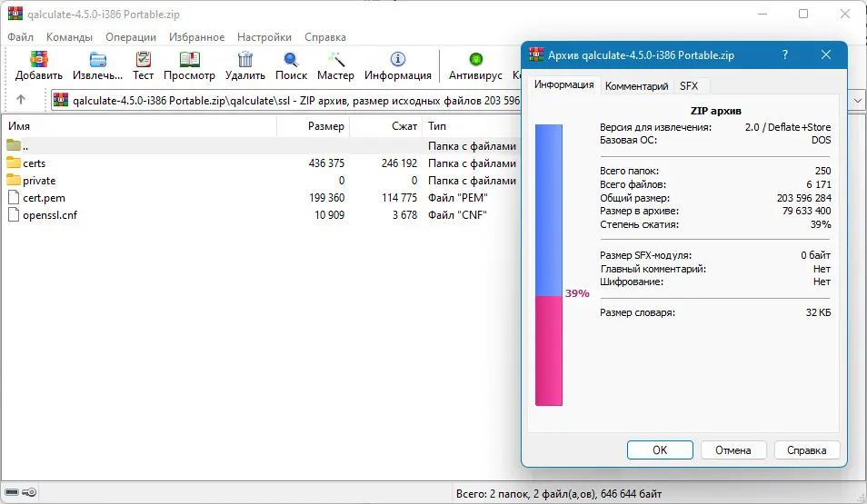This screenshot has width=867, height=504.
Task: Click the Информация toolbar icon
Action: 397,59
